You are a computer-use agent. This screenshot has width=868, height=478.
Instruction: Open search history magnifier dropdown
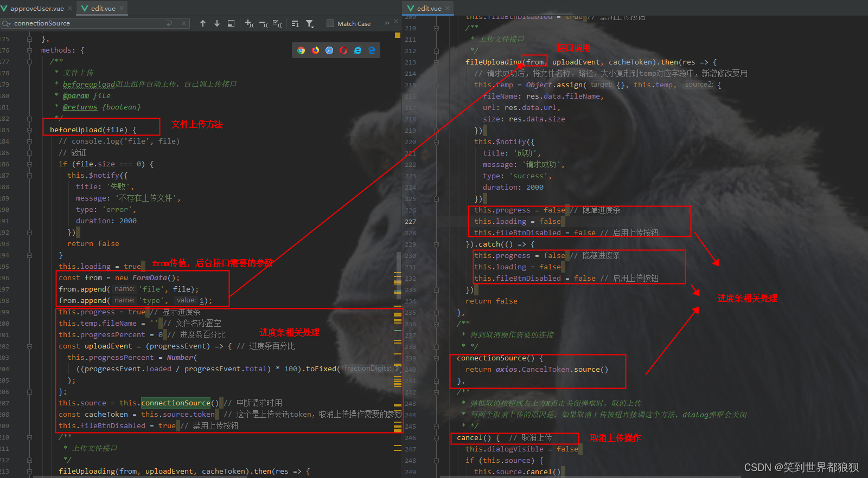click(x=6, y=23)
